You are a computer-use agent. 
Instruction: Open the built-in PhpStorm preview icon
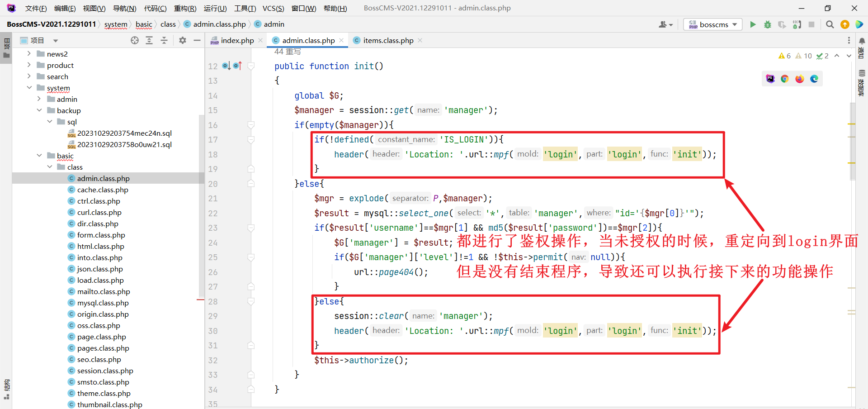click(770, 79)
